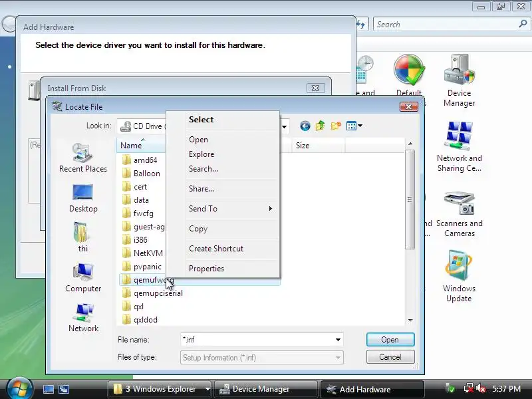Expand the Windows Explorer taskbar group
Viewport: 532px width, 399px height.
tap(207, 389)
